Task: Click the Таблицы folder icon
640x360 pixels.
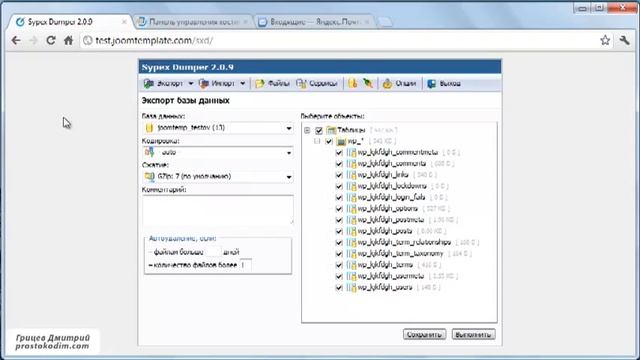Action: point(331,130)
